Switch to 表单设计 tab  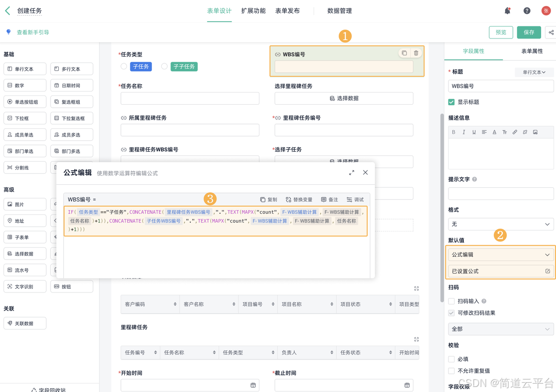coord(219,11)
